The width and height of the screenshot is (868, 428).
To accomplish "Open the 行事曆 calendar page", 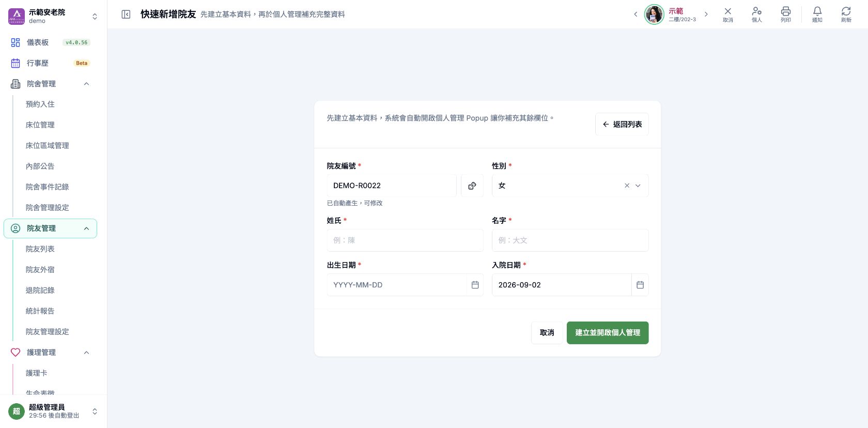I will 50,63.
